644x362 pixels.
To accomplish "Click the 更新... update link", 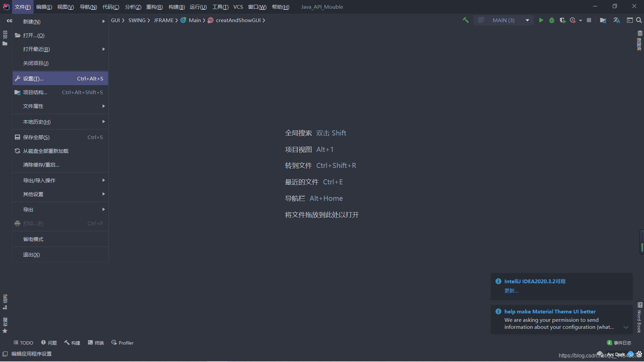I will pos(511,291).
